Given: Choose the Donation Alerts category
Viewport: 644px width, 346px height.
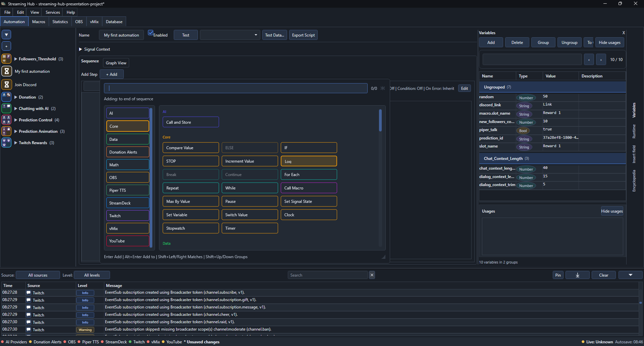Looking at the screenshot, I should 127,152.
